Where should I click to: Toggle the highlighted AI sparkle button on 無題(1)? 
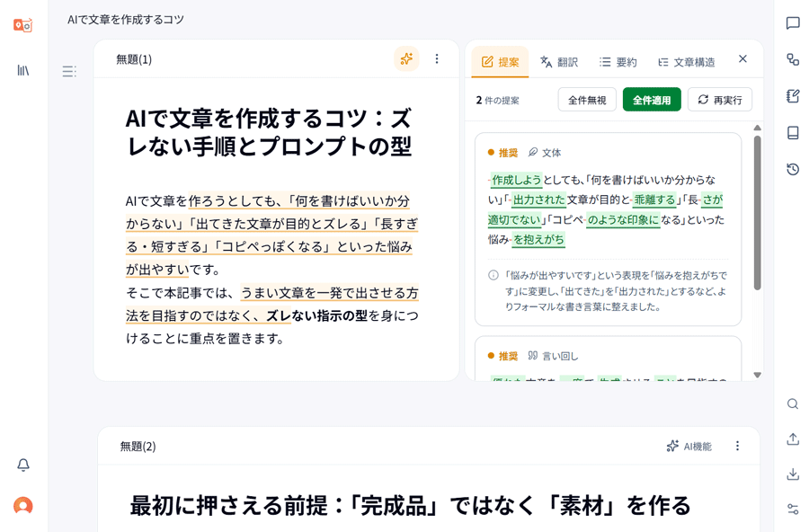(x=406, y=58)
